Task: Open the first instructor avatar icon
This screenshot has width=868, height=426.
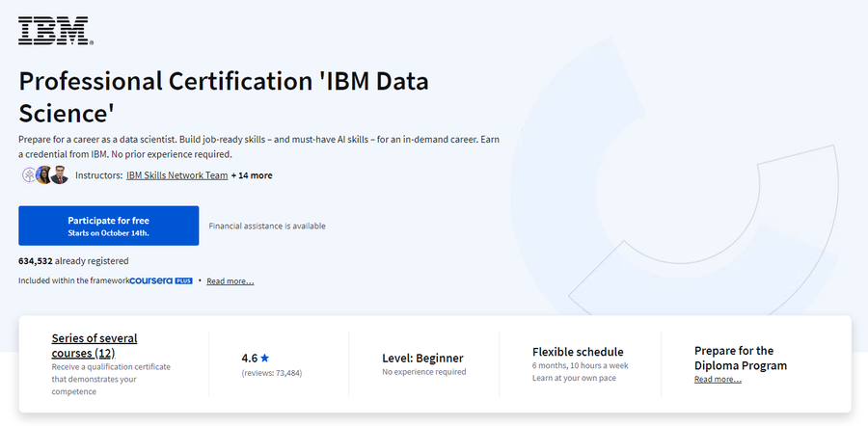Action: [x=29, y=175]
